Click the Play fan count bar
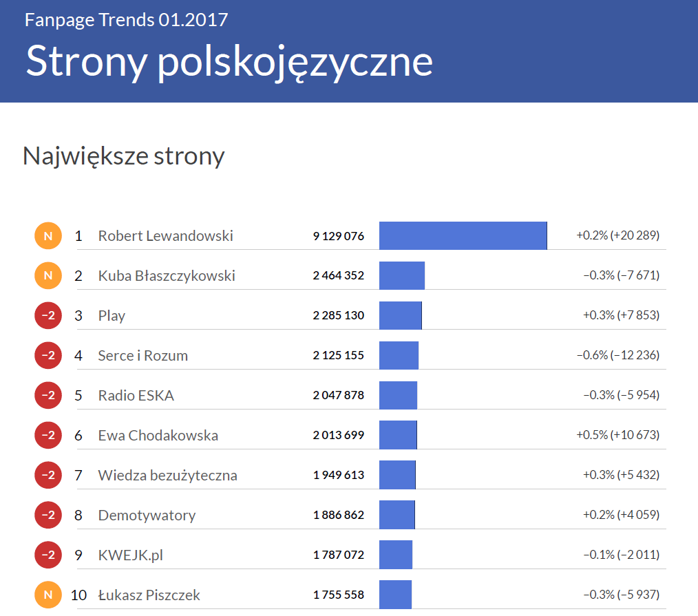This screenshot has width=698, height=616. 400,316
